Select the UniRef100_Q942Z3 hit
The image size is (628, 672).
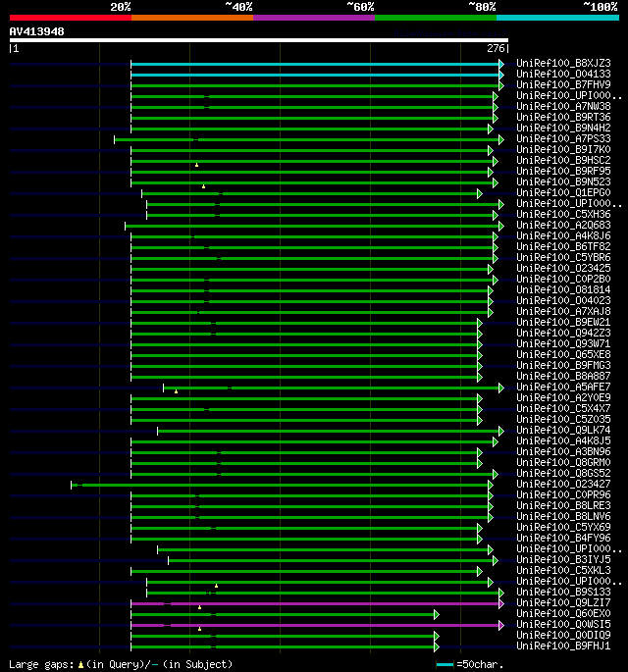coord(563,333)
